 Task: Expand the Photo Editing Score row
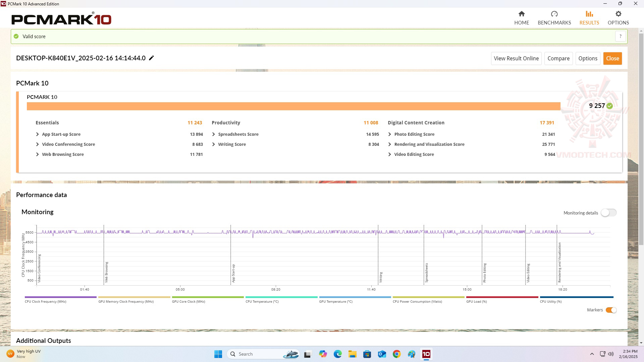click(390, 134)
